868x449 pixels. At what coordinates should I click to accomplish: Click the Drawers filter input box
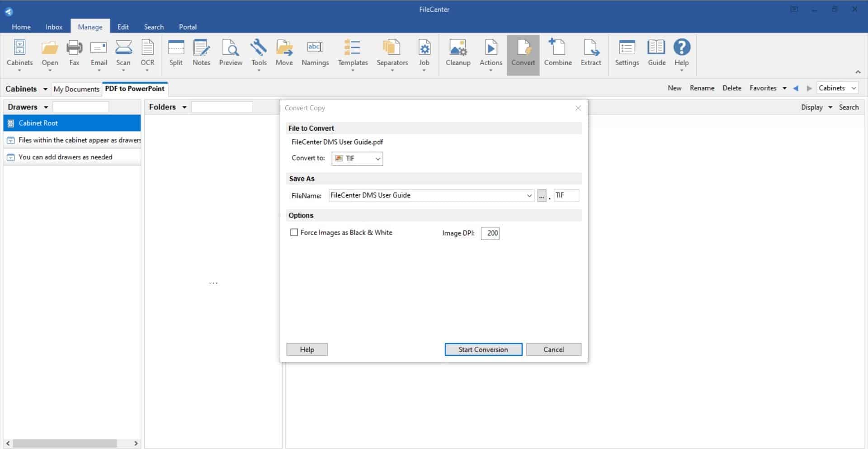[x=81, y=107]
